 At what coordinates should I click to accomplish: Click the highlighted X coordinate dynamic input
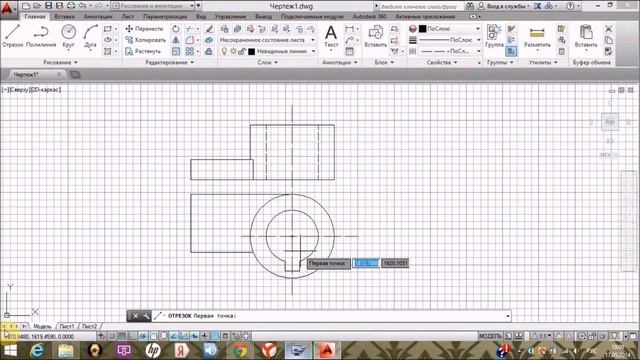(366, 263)
